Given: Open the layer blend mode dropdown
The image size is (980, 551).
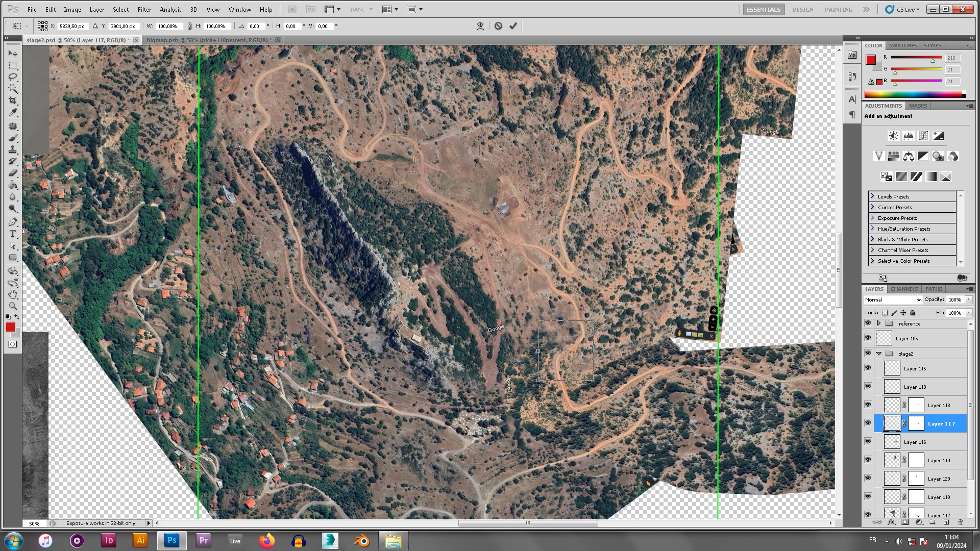Looking at the screenshot, I should [893, 300].
